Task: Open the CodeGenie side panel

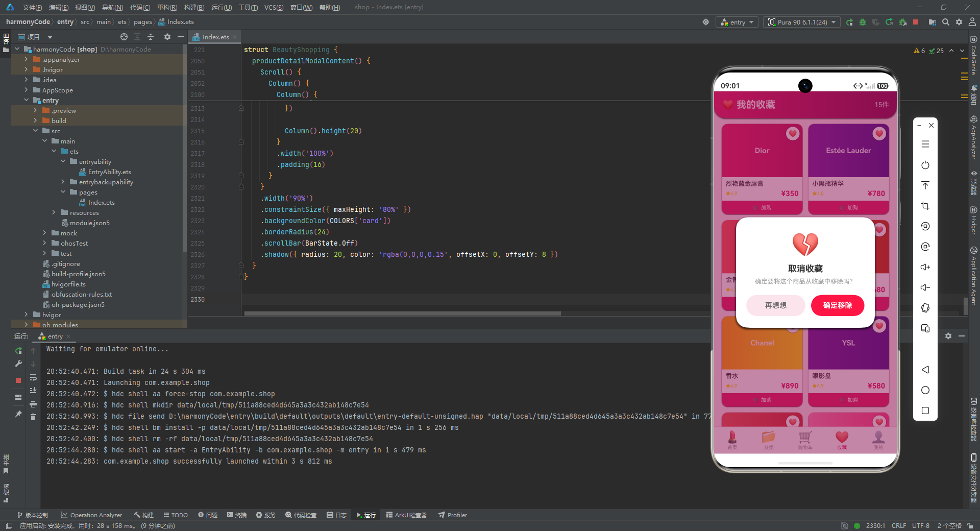Action: point(974,55)
